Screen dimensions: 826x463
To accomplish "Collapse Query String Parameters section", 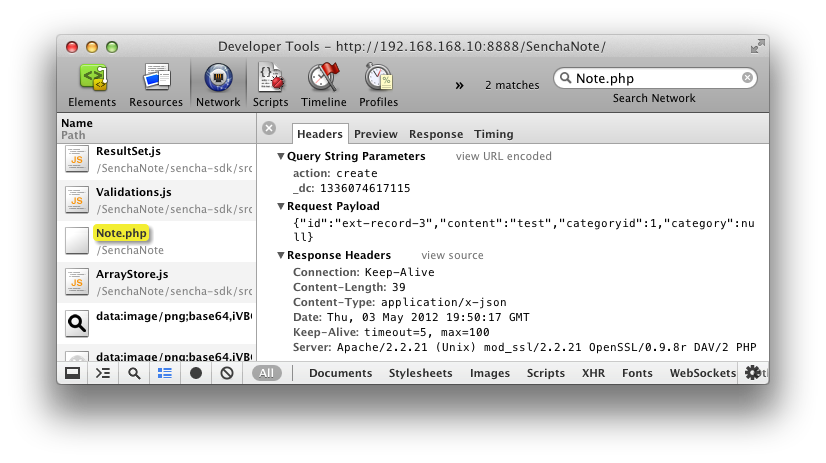I will coord(281,156).
